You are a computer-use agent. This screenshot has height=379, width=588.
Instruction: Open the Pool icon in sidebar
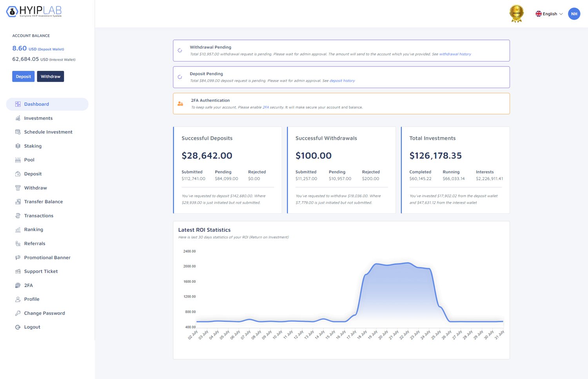click(x=18, y=160)
